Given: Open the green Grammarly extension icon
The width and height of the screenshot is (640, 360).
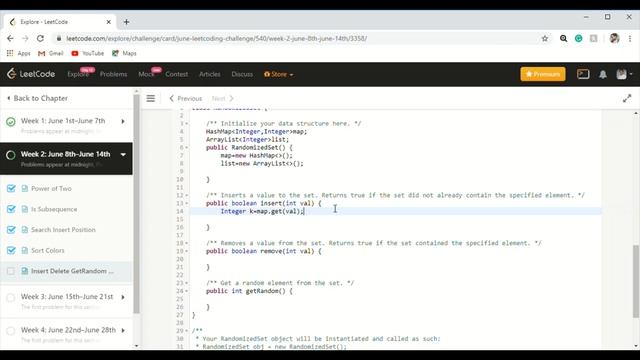Looking at the screenshot, I should click(x=578, y=38).
